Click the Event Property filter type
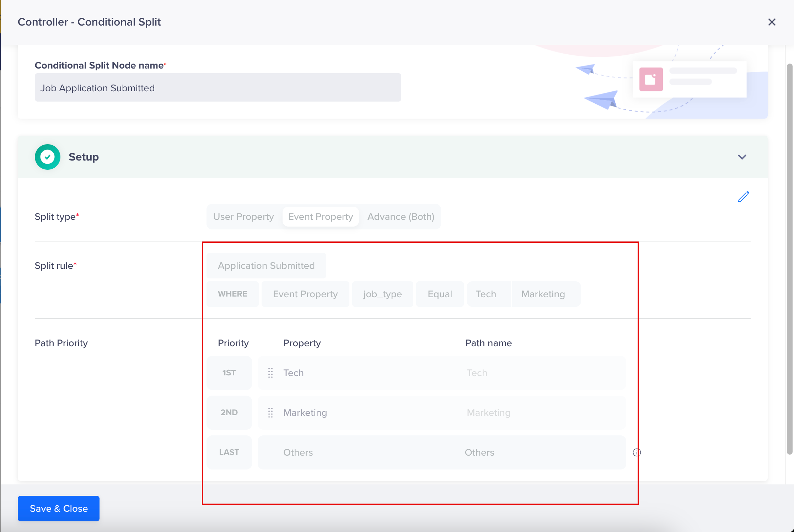Viewport: 794px width, 532px height. (305, 294)
